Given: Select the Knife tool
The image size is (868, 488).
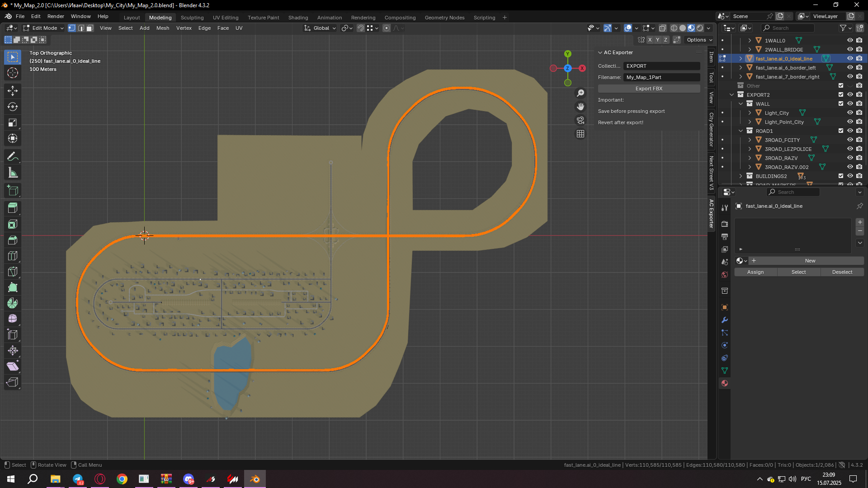Looking at the screenshot, I should coord(13,272).
